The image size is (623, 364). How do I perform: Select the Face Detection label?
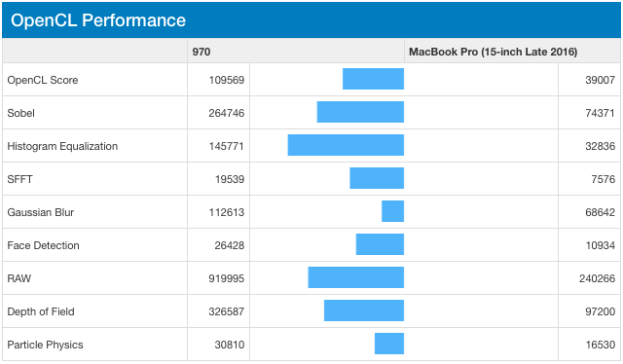point(43,245)
